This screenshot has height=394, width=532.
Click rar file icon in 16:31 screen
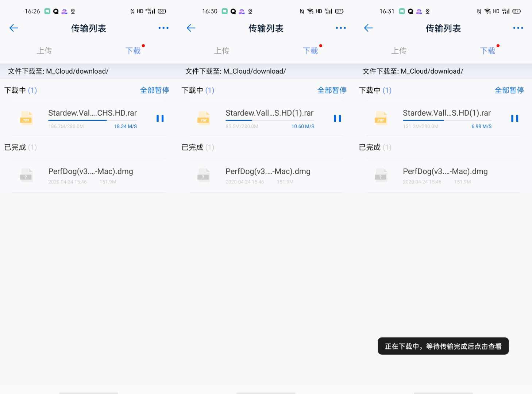pos(381,118)
